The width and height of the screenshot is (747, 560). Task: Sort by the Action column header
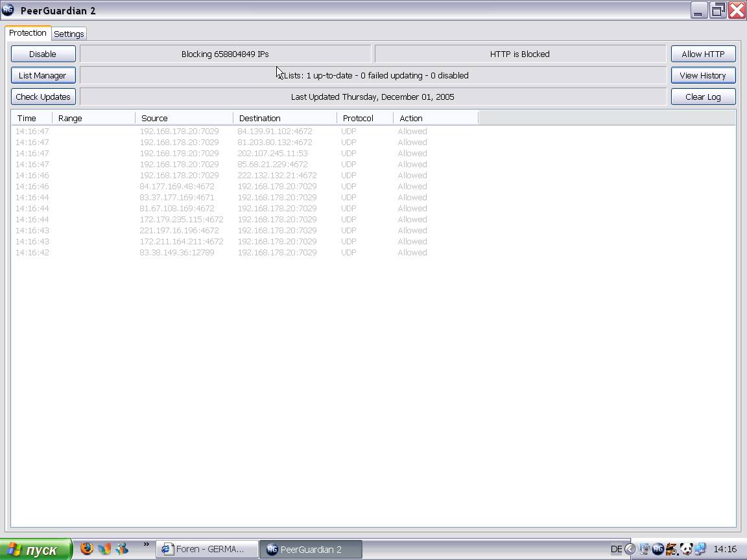(x=436, y=118)
